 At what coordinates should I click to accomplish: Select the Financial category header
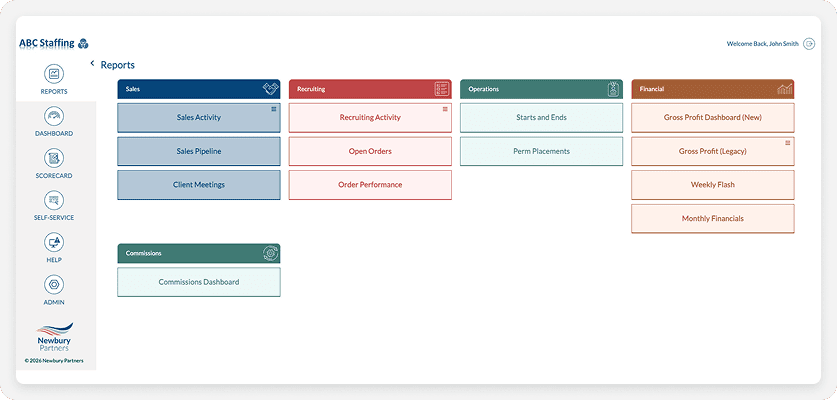(x=713, y=89)
